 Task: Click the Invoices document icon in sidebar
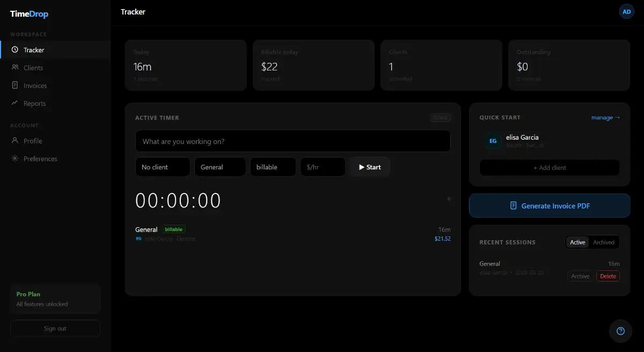pyautogui.click(x=14, y=85)
